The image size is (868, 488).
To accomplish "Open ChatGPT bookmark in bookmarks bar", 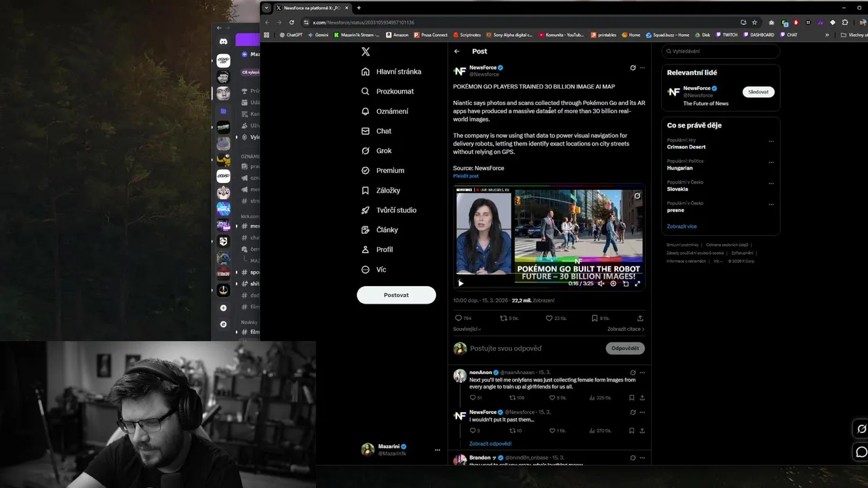I will pyautogui.click(x=291, y=35).
